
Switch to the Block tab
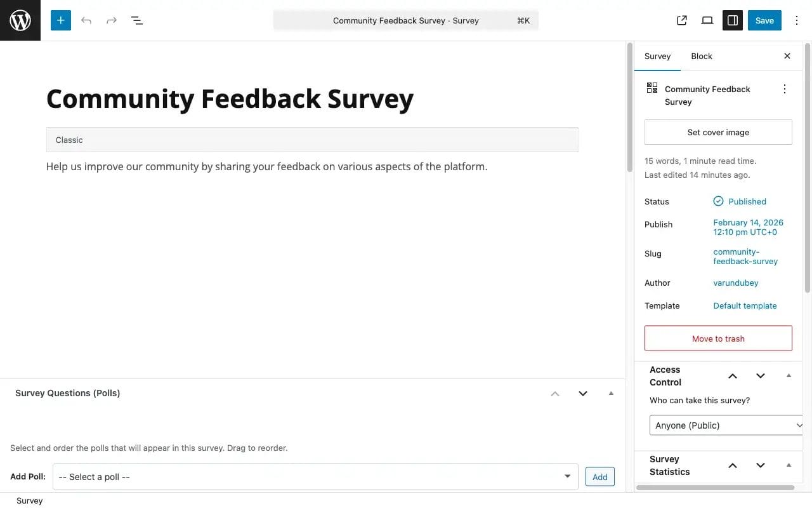tap(701, 56)
